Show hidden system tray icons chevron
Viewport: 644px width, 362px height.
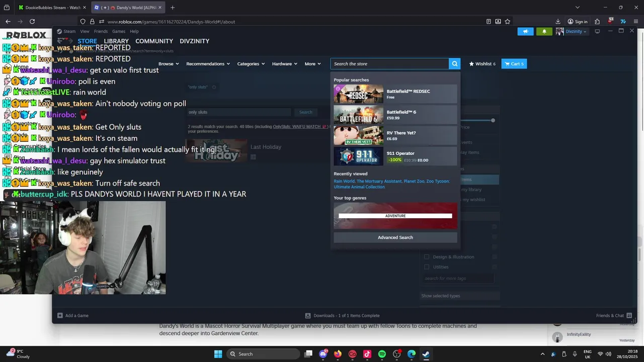pos(542,354)
